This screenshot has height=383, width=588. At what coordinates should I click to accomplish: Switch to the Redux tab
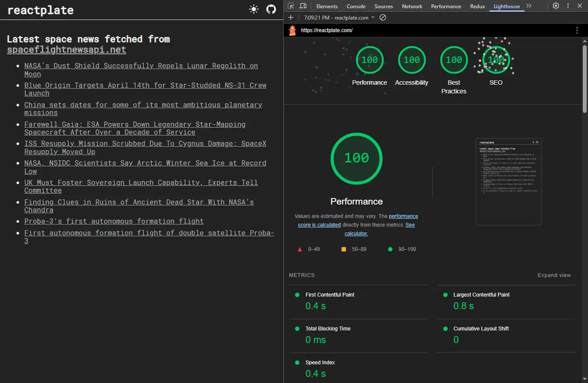(477, 7)
